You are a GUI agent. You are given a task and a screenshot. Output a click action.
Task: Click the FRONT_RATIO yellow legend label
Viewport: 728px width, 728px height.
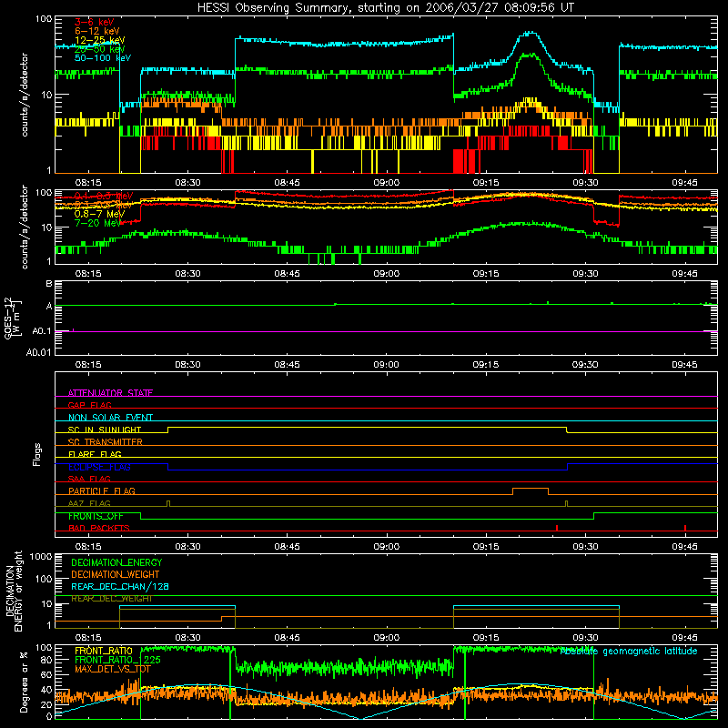tap(104, 651)
